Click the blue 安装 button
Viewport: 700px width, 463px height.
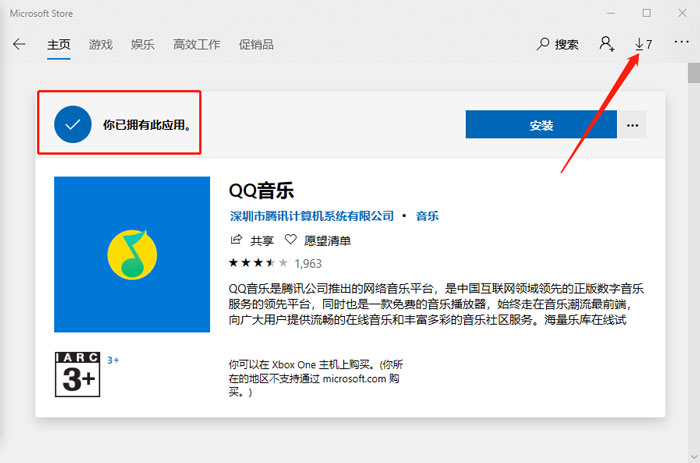coord(541,125)
